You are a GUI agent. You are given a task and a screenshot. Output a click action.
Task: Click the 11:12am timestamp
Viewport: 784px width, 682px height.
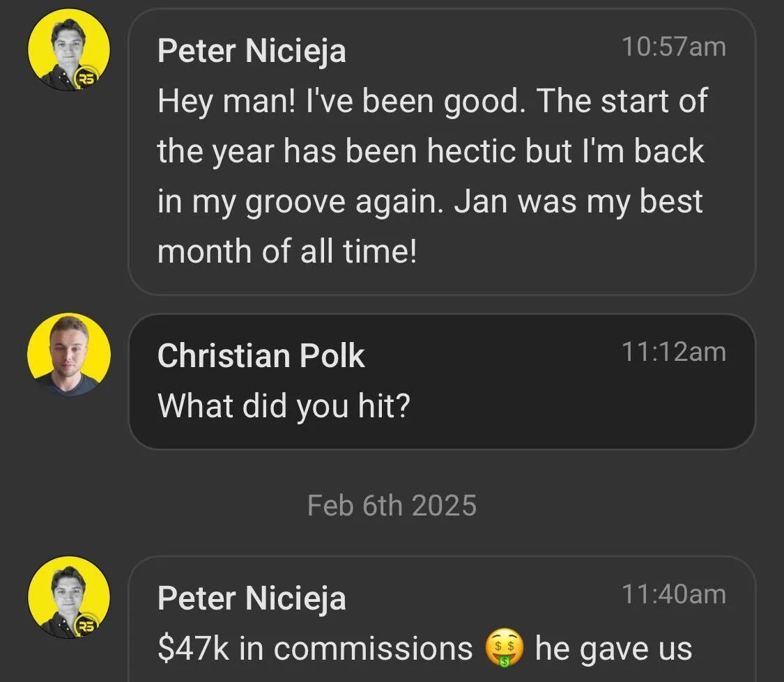coord(673,352)
